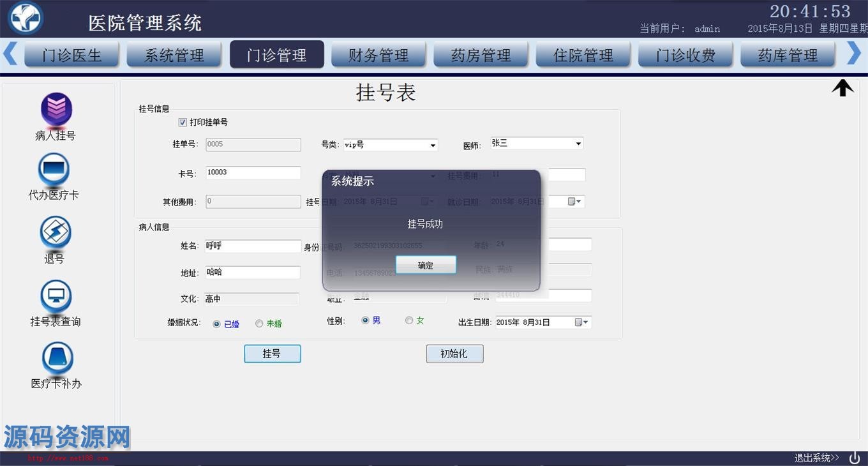Switch to the 住院管理 tab
The image size is (868, 466).
point(583,55)
